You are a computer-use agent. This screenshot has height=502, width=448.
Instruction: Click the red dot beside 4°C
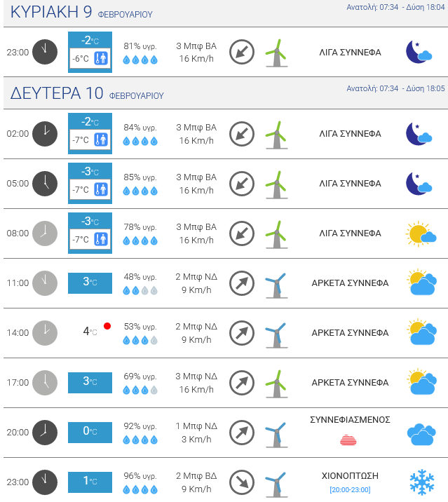(x=107, y=326)
